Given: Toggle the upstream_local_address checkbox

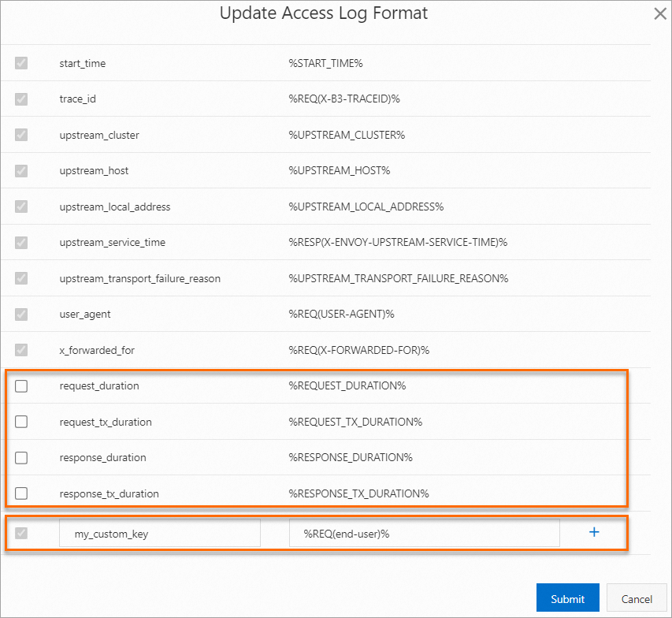Looking at the screenshot, I should 21,207.
